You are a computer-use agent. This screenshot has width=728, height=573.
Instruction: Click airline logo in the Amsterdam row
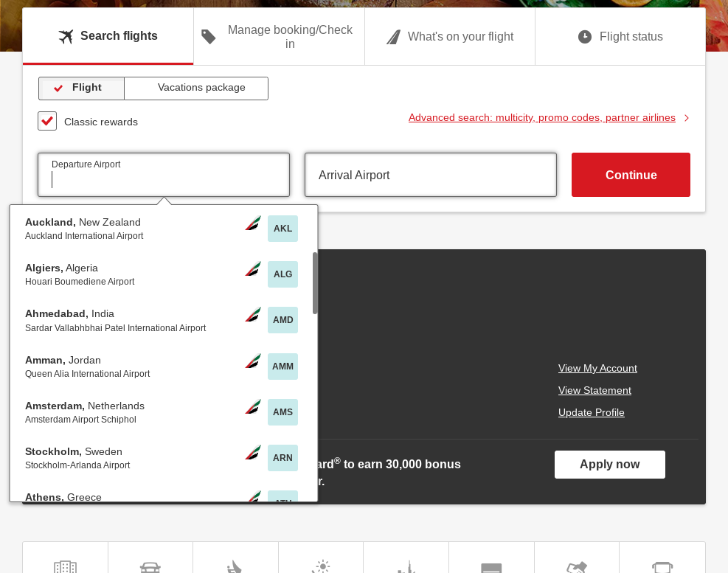pos(253,407)
